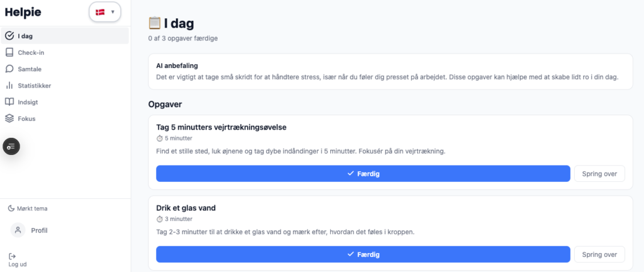644x272 pixels.
Task: Open the Profil link
Action: tap(39, 230)
